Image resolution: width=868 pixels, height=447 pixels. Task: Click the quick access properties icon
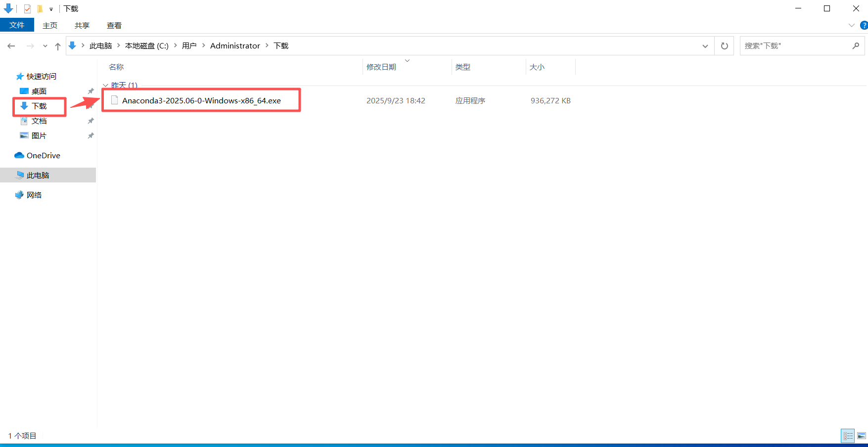point(27,8)
